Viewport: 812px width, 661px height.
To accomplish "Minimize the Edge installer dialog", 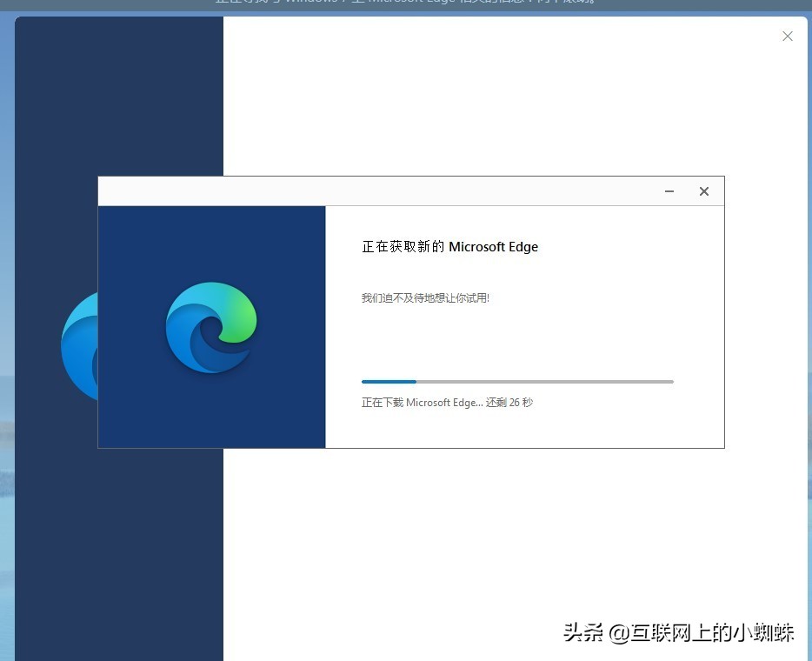I will 669,191.
